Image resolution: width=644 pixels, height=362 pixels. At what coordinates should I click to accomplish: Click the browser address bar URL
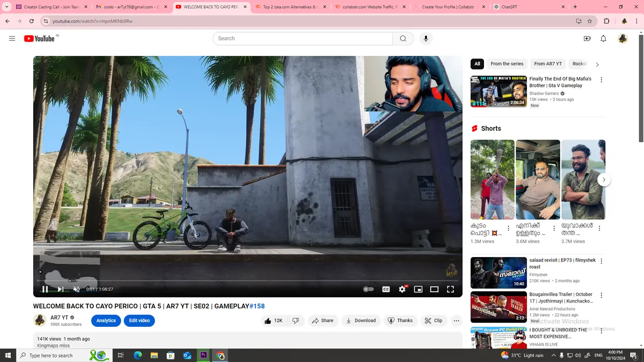(93, 21)
